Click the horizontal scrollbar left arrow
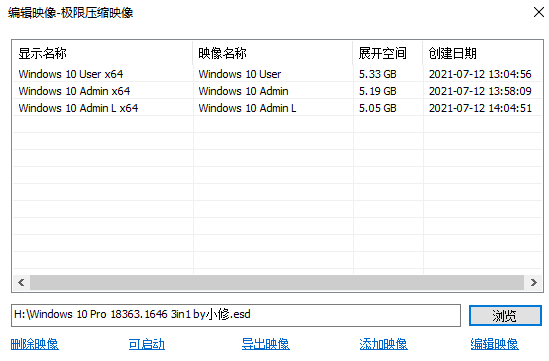 coord(21,282)
